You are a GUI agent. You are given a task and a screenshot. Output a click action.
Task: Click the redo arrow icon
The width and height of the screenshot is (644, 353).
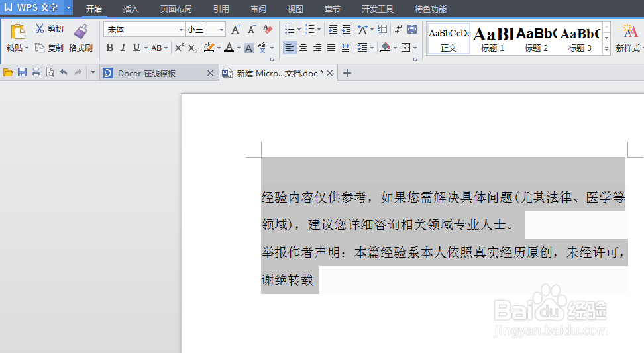(78, 72)
